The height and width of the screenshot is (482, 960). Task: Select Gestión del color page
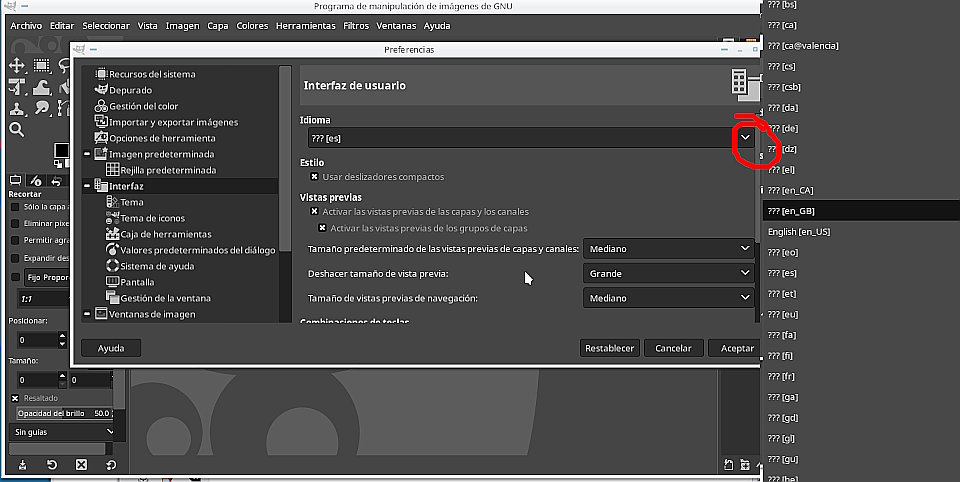136,106
